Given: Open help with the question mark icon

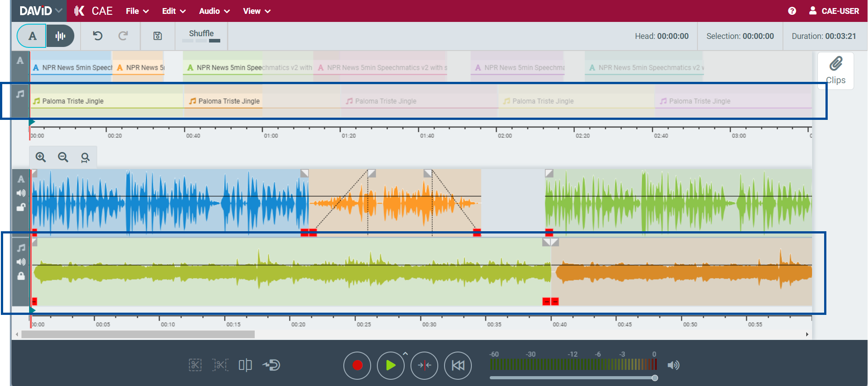Looking at the screenshot, I should coord(792,11).
